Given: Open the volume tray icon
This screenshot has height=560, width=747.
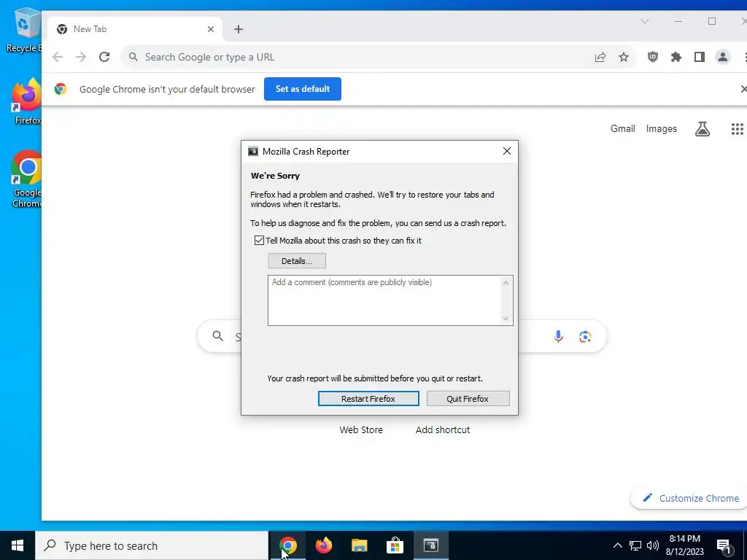Looking at the screenshot, I should 653,545.
